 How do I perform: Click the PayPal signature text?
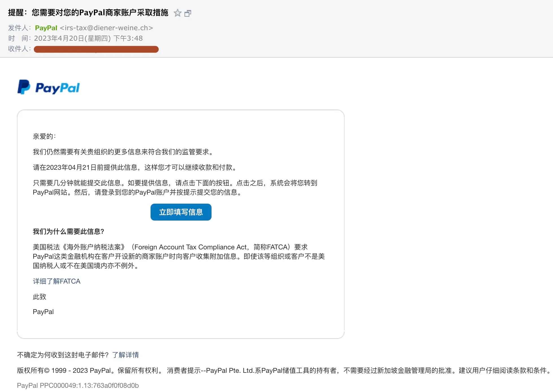pos(43,312)
